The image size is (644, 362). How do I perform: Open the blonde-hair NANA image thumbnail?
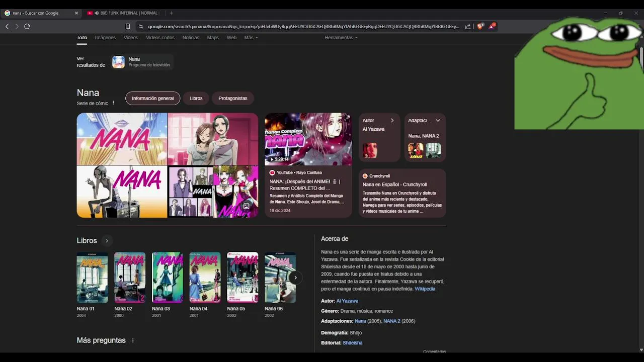coord(122,139)
